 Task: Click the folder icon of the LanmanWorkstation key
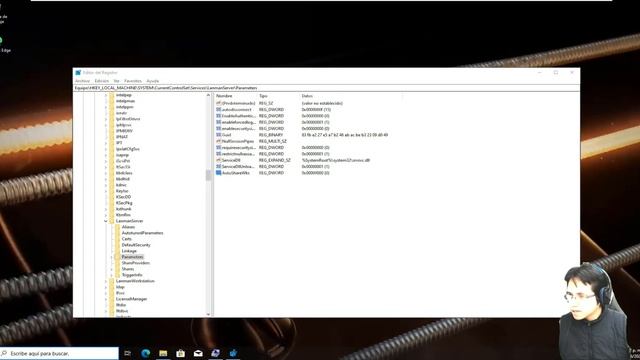click(111, 281)
